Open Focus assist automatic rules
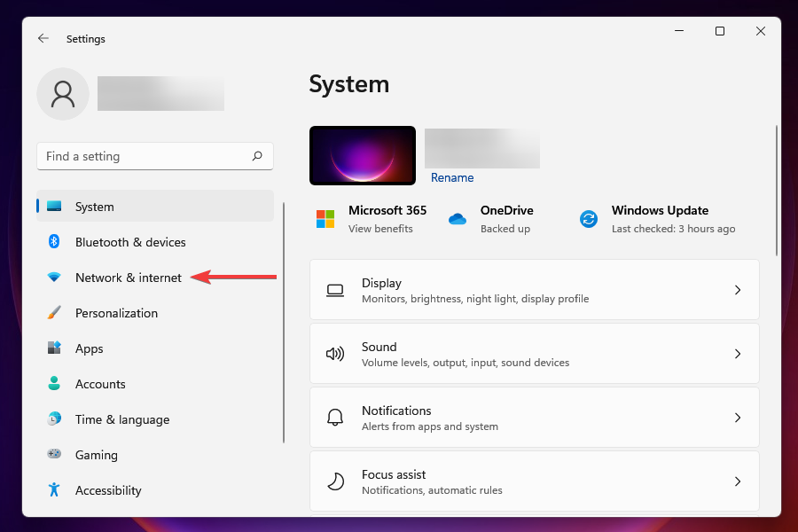Screen dimensions: 798x532 point(535,481)
